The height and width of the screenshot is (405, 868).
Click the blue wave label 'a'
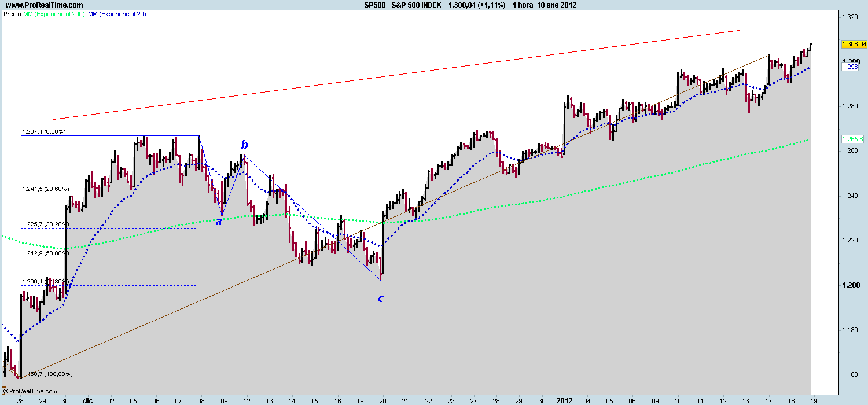tap(219, 222)
